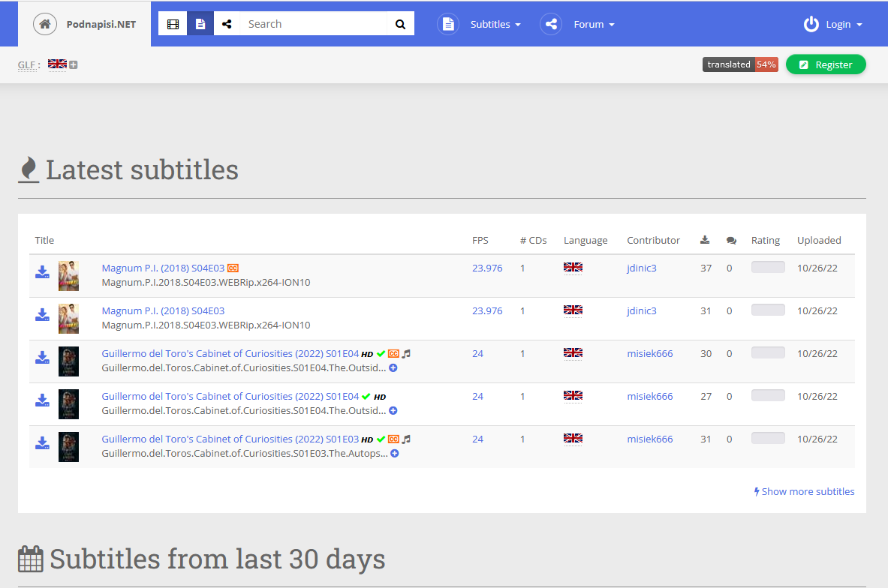Open contributor misiek666 in S01E03 row

click(649, 439)
